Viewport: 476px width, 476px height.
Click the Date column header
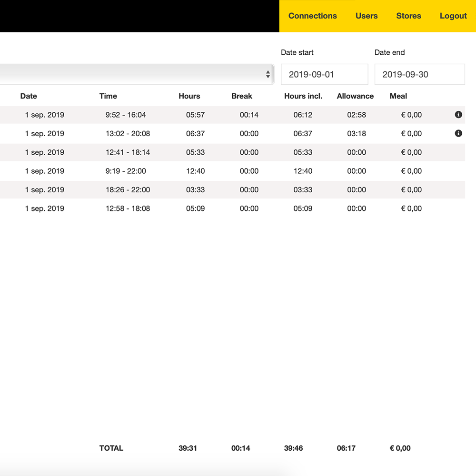pos(29,96)
